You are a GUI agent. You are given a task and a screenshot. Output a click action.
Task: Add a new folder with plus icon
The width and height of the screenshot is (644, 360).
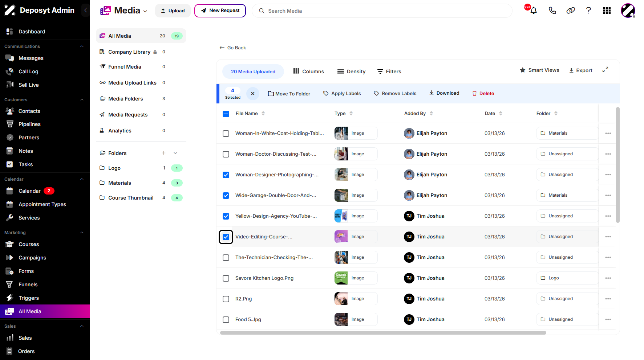click(x=164, y=153)
